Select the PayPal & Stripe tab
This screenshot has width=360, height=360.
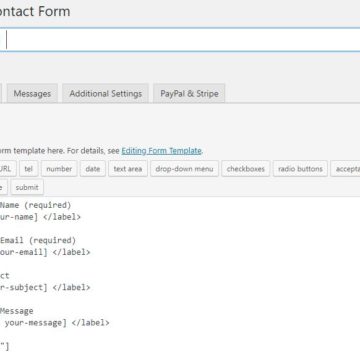click(189, 93)
